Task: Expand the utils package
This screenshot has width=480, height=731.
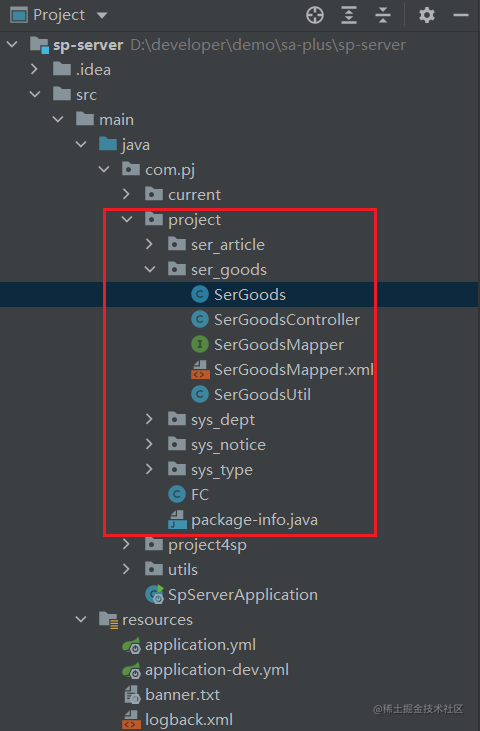Action: 126,569
